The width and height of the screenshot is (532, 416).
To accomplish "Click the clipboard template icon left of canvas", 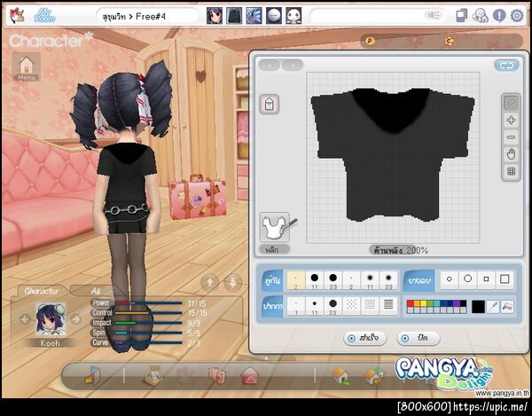I will [270, 104].
